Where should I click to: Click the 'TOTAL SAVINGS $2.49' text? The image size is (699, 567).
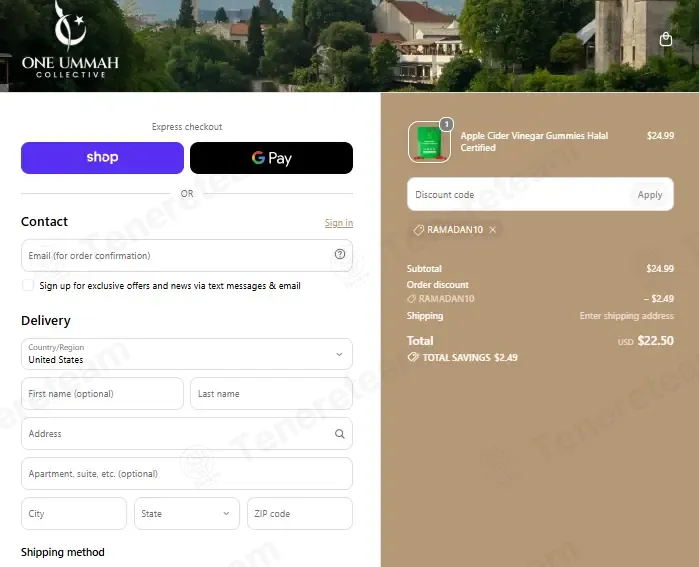(x=470, y=357)
